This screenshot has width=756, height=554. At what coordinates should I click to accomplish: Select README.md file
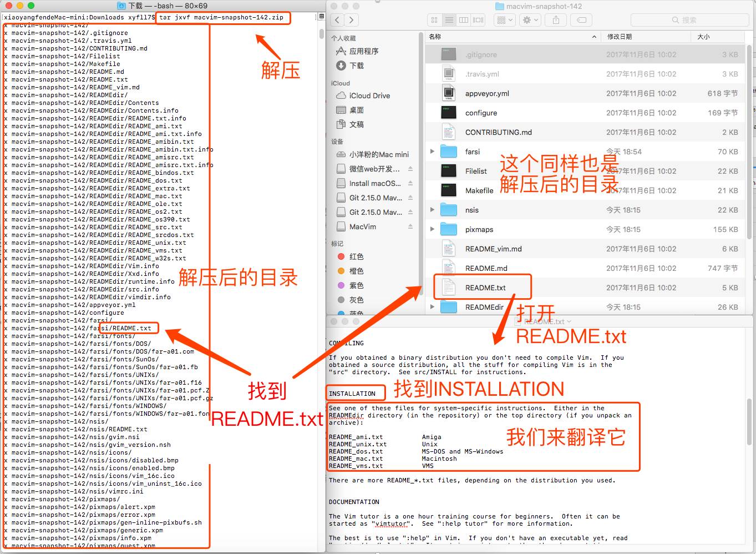pos(486,268)
